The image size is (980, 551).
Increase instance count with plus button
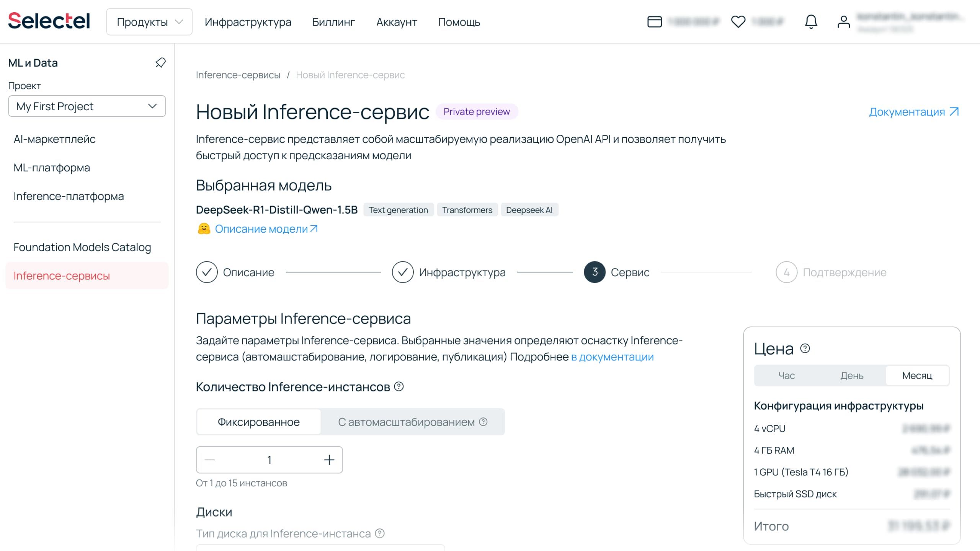click(329, 460)
